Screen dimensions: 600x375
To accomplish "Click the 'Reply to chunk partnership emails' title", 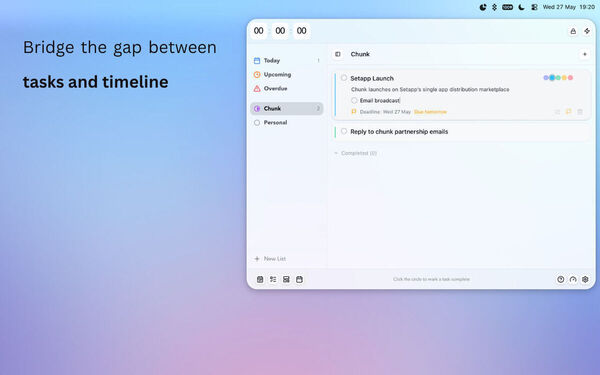I will (399, 132).
